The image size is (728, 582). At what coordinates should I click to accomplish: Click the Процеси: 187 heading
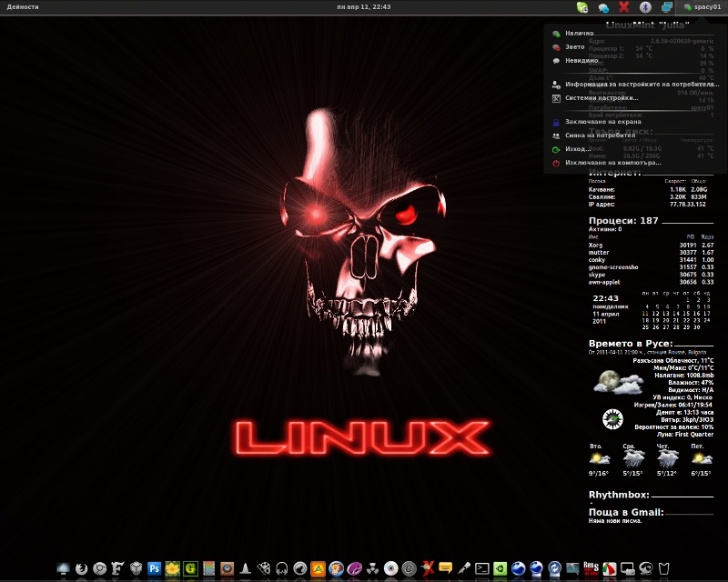[623, 221]
